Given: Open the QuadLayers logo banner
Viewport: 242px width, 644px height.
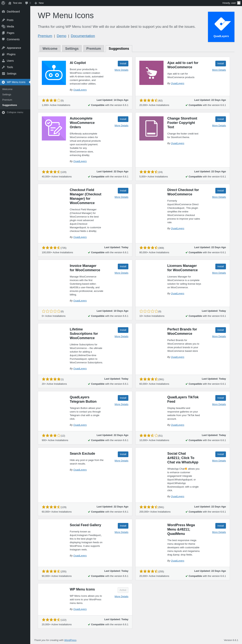Looking at the screenshot, I should coord(221,27).
